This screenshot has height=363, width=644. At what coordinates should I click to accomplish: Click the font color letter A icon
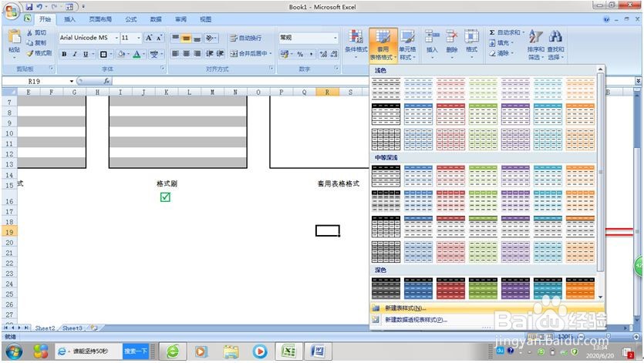(137, 54)
